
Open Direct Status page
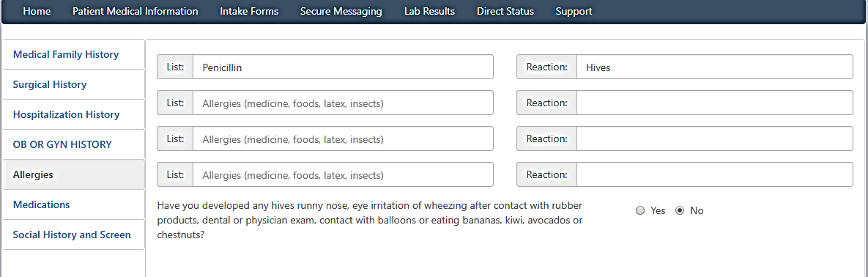point(505,11)
